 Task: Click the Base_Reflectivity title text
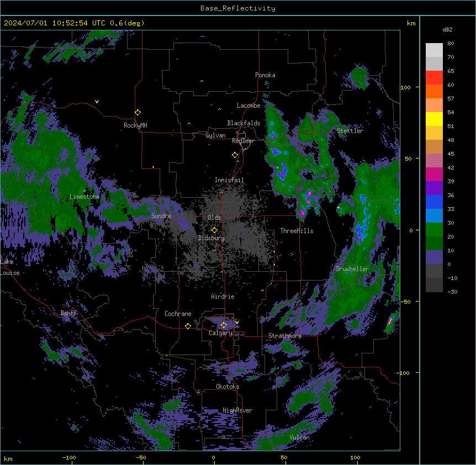coord(238,8)
